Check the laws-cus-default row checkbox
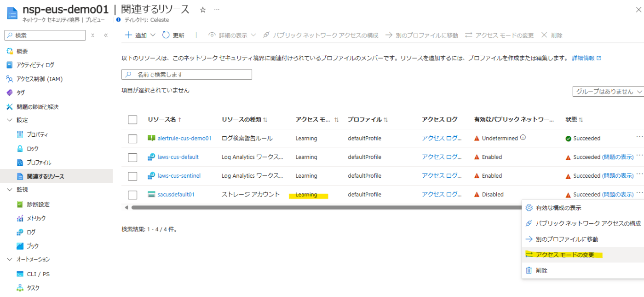644x297 pixels. (x=132, y=157)
